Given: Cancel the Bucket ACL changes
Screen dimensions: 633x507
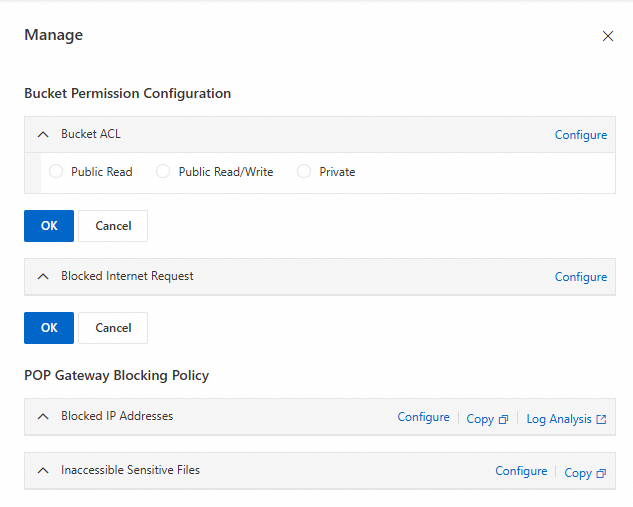Looking at the screenshot, I should tap(113, 226).
